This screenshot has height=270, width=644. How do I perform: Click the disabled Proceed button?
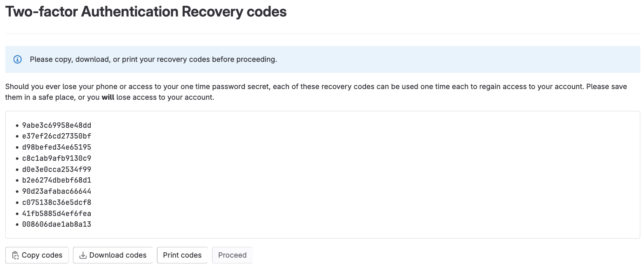click(x=232, y=255)
